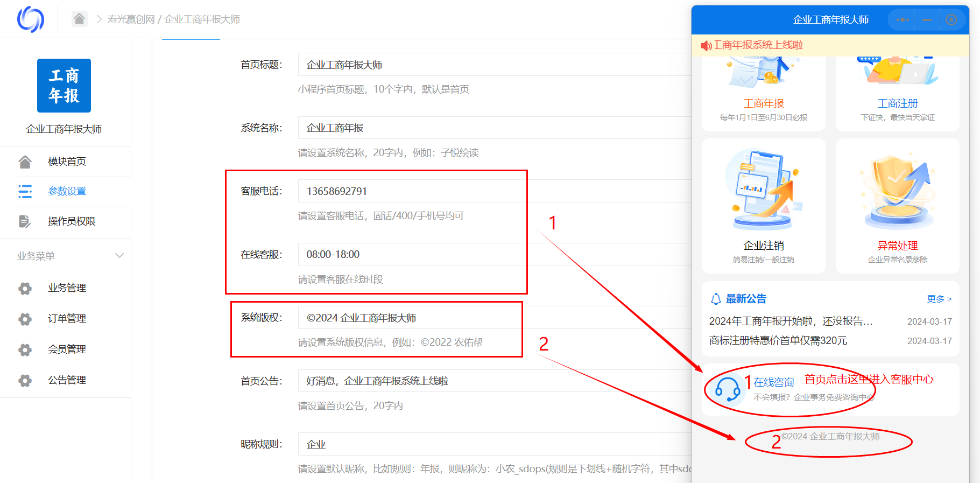Open 会员管理 menu item
Screen dimensions: 980x483
click(x=66, y=349)
